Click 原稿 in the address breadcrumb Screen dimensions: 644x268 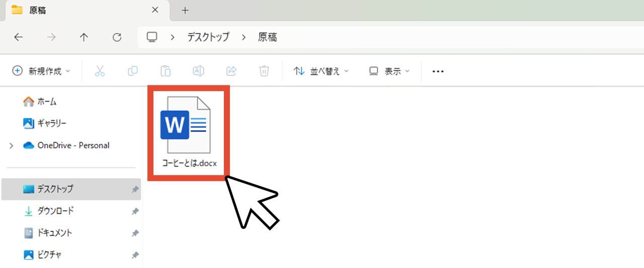point(268,37)
